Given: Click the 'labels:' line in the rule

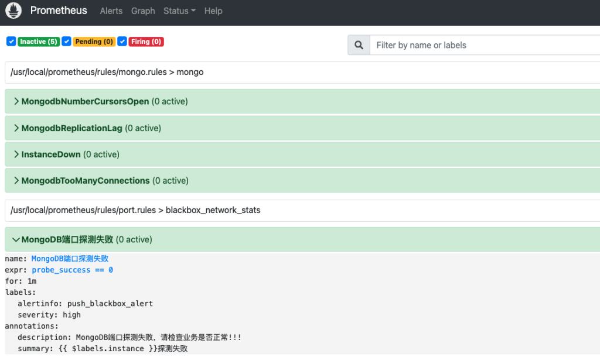Looking at the screenshot, I should pos(21,293).
